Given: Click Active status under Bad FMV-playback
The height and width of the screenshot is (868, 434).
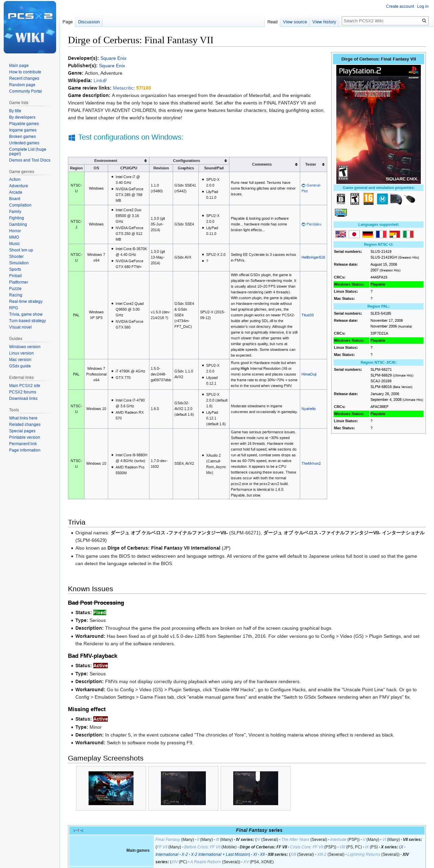Looking at the screenshot, I should 100,666.
